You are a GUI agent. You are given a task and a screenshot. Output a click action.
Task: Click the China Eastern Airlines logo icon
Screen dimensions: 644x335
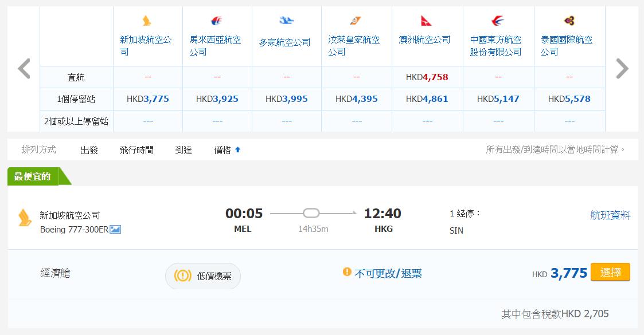coord(497,21)
